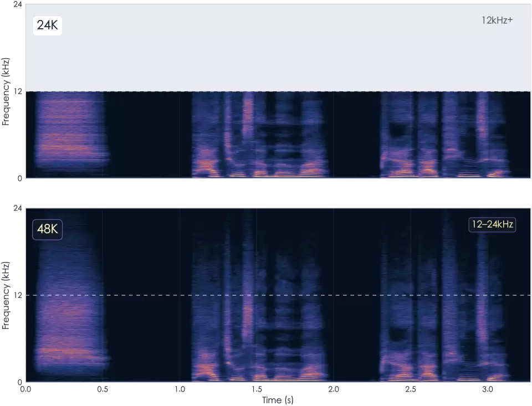Click the 12 frequency tick on 48K panel

[x=18, y=295]
